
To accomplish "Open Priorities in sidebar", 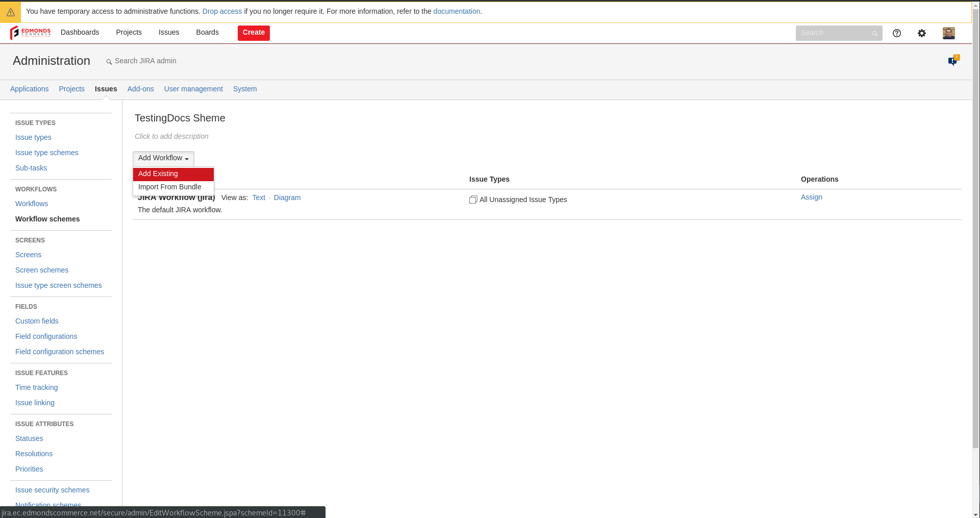I will (29, 469).
